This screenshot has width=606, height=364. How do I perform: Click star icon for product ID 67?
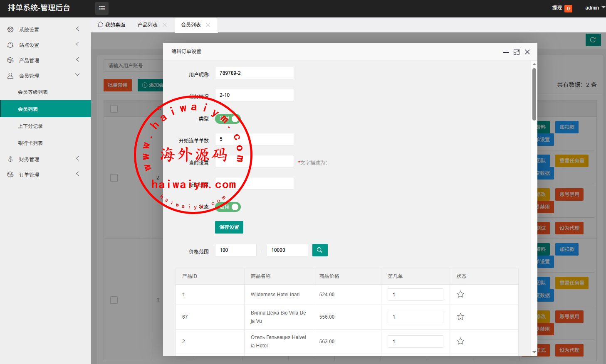[x=460, y=317]
